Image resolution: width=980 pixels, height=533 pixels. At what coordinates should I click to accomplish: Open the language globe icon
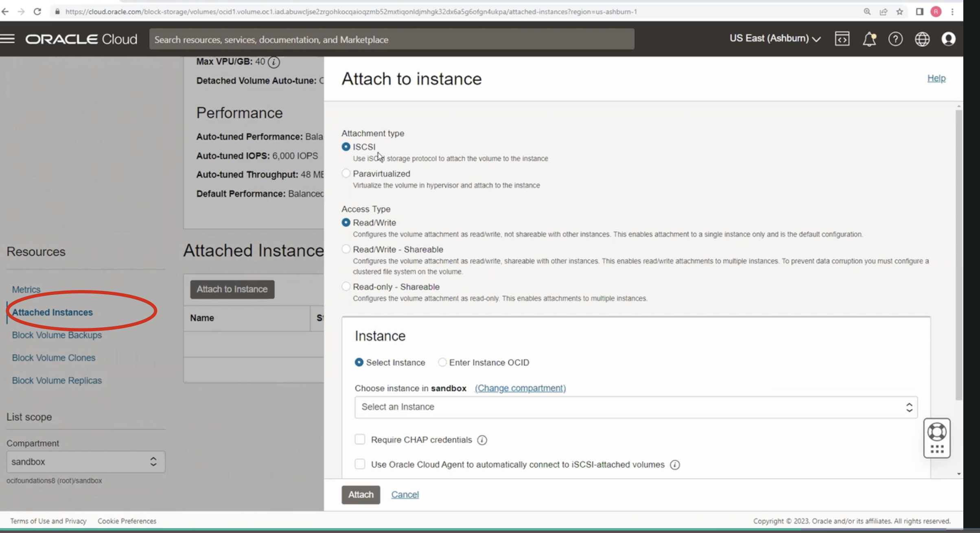(x=922, y=39)
